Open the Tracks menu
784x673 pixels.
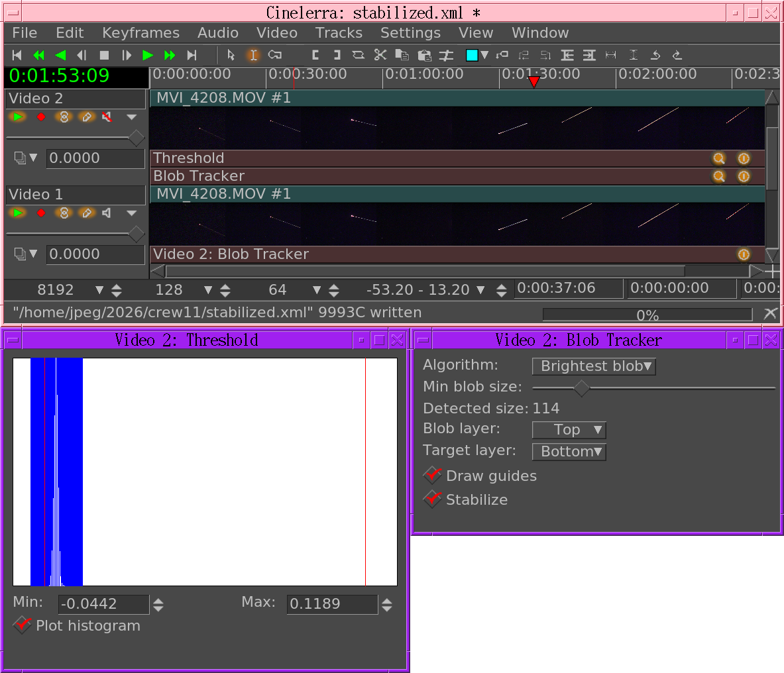pos(339,33)
